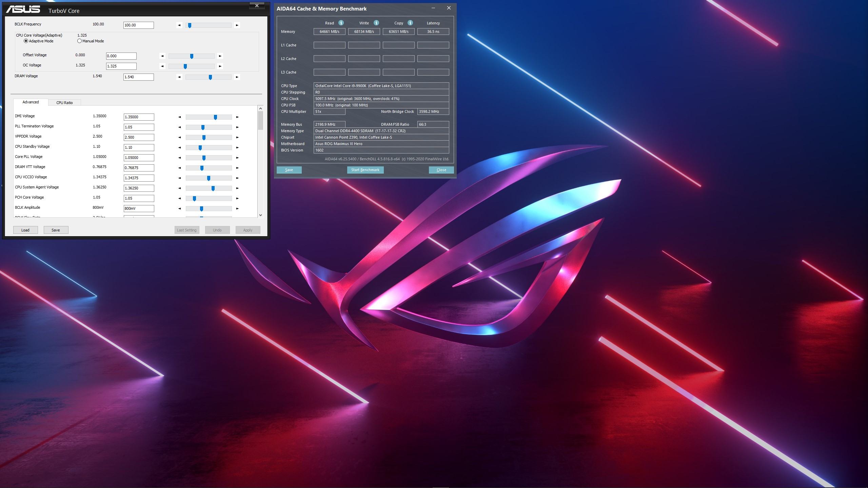
Task: Click the Write info icon in AIDA64
Action: point(376,23)
